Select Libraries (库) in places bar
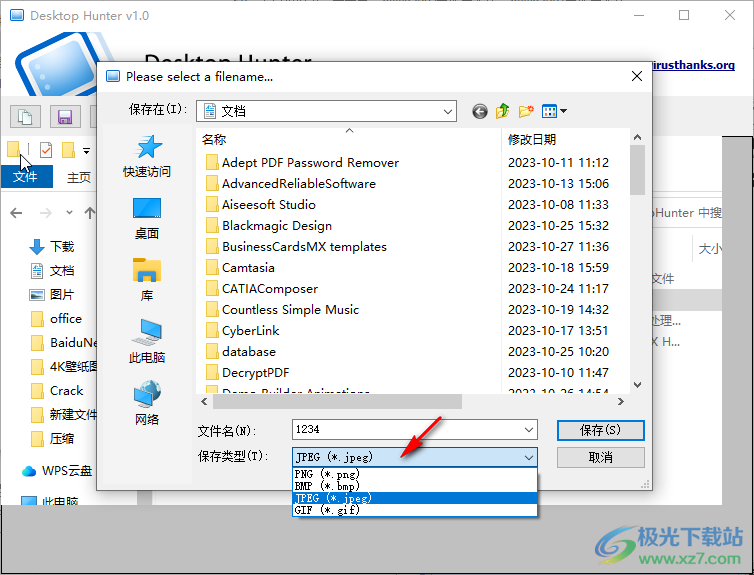Screen dimensions: 754x575 (147, 280)
